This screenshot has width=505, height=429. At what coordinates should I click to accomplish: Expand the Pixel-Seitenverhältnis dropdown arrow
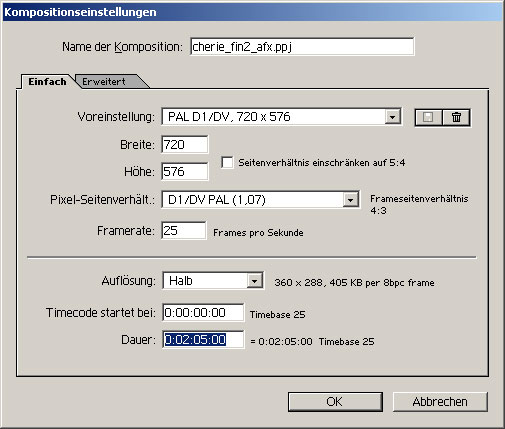pyautogui.click(x=350, y=200)
